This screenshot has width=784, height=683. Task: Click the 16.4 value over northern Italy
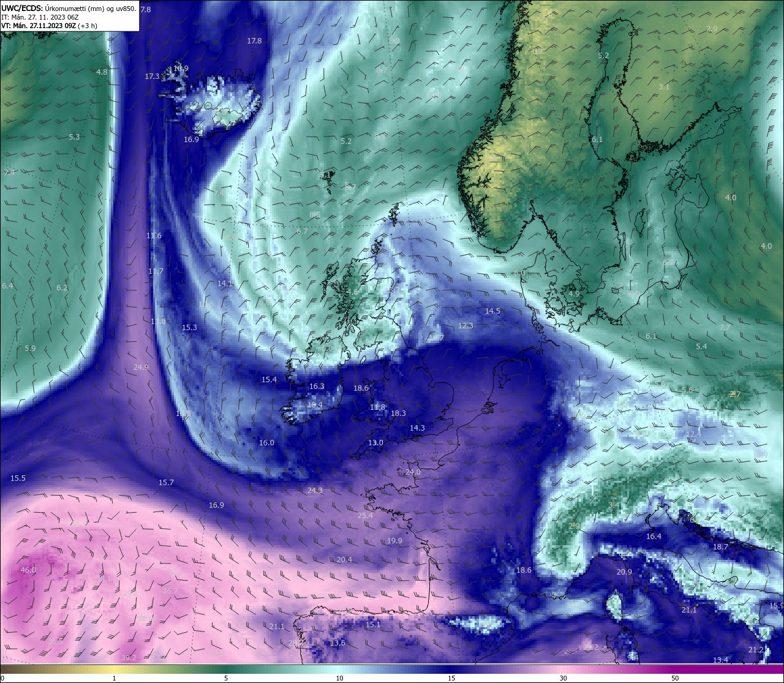(x=654, y=537)
